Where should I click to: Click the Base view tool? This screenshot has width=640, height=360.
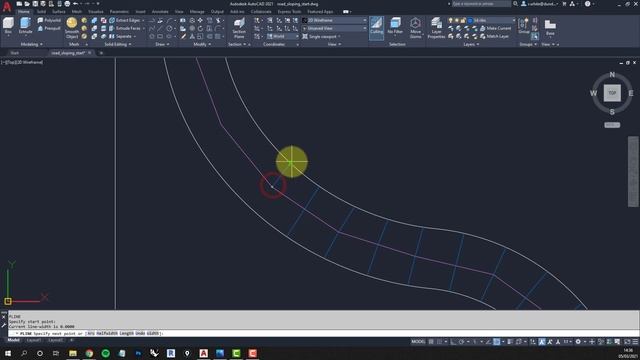(x=550, y=28)
